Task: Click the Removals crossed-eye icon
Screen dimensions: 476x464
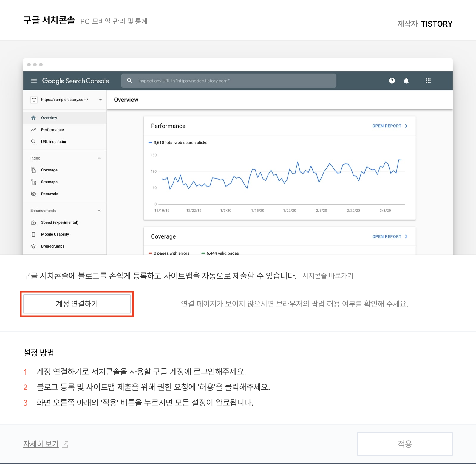Action: pos(33,194)
